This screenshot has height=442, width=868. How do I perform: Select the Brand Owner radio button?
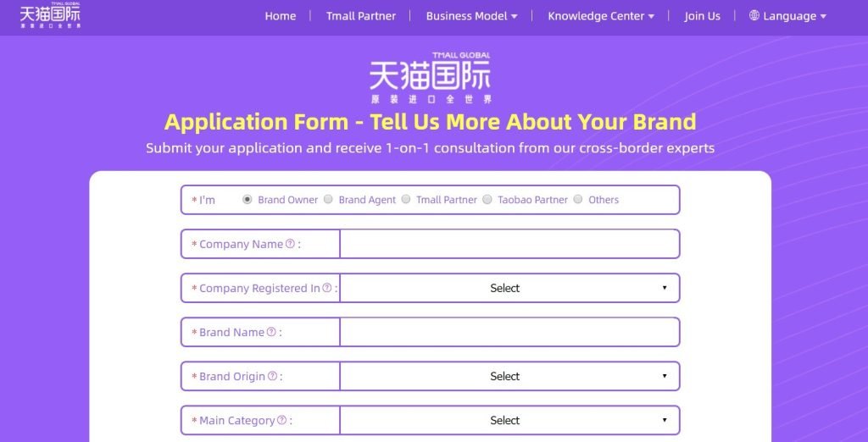pos(248,200)
